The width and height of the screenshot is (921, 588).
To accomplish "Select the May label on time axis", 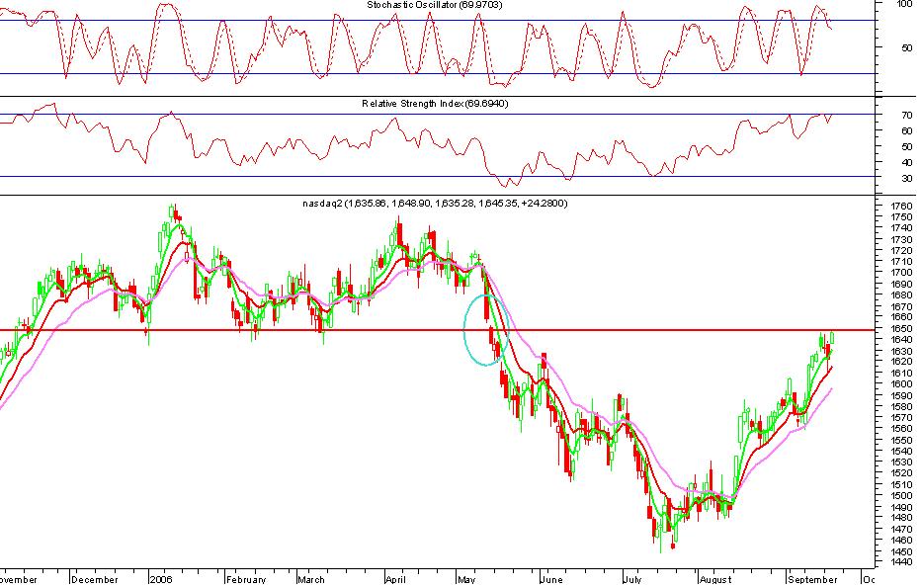I will click(466, 580).
